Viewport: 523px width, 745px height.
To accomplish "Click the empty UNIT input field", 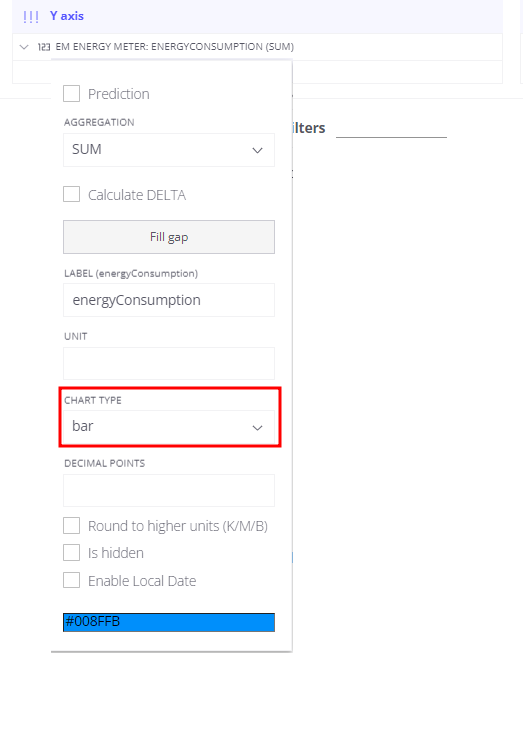I will point(169,363).
